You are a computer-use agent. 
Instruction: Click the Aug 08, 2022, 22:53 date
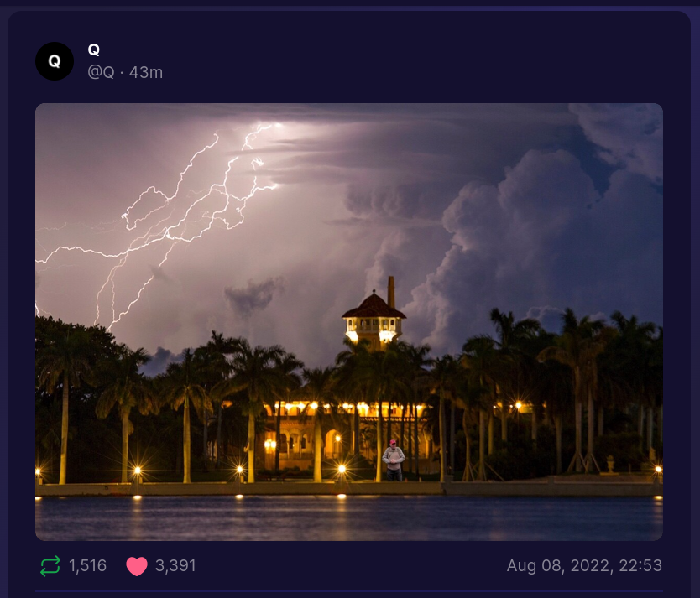[x=584, y=566]
